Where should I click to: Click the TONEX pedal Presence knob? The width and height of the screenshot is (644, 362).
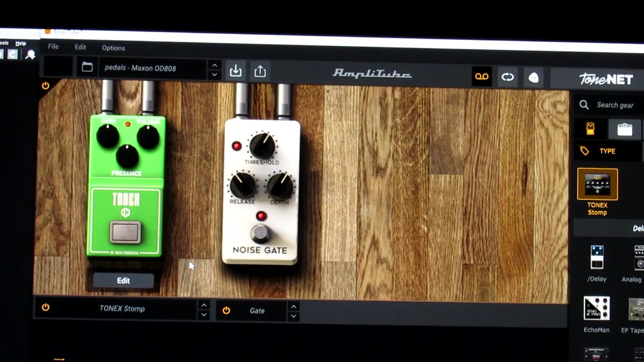click(x=127, y=156)
